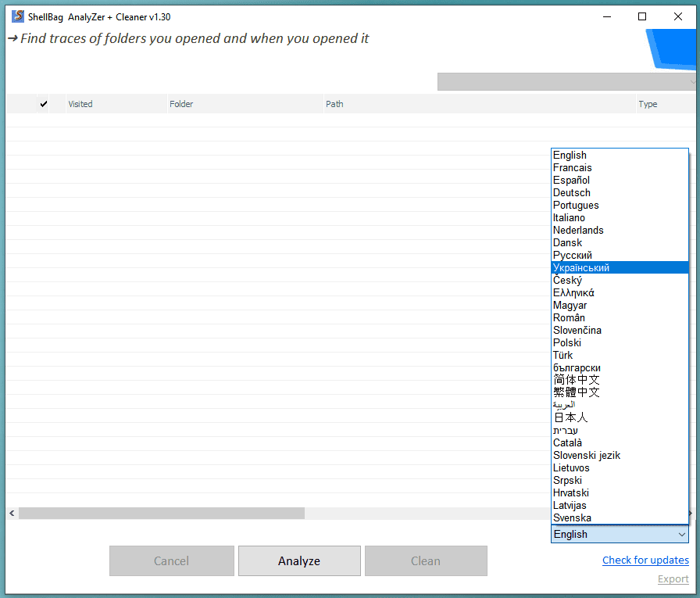The image size is (700, 598).
Task: Choose 简体中文 simplified Chinese option
Action: (x=620, y=380)
